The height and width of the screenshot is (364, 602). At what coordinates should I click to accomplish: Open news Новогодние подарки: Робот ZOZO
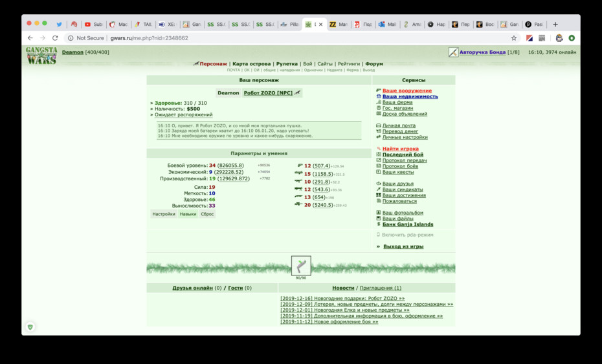pyautogui.click(x=342, y=299)
